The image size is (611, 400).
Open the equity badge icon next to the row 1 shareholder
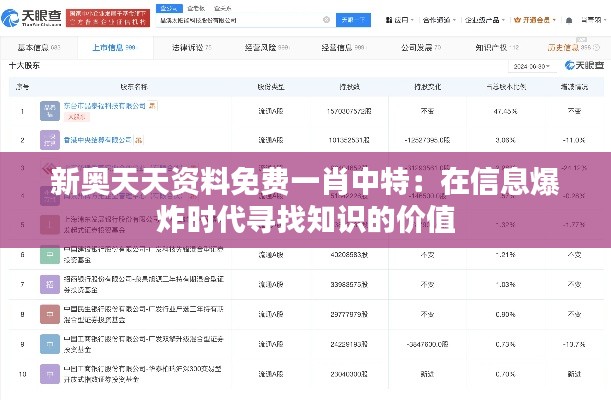click(x=153, y=106)
